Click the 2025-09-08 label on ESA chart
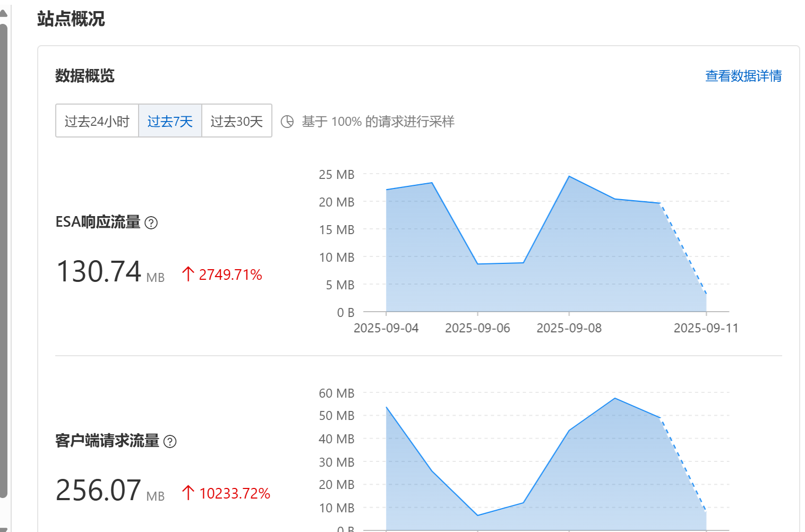Viewport: 805px width, 532px height. pos(569,328)
